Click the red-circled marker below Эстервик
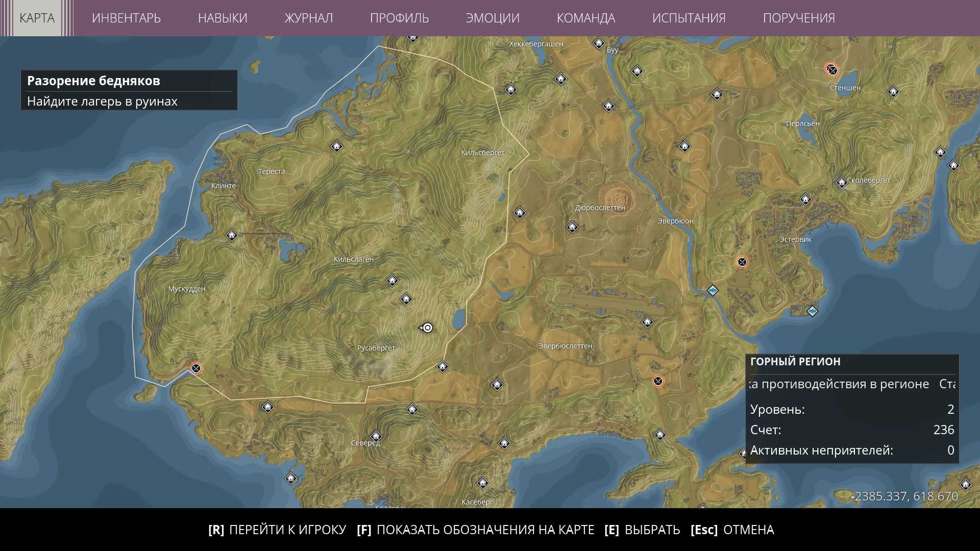Viewport: 980px width, 551px height. pos(742,262)
